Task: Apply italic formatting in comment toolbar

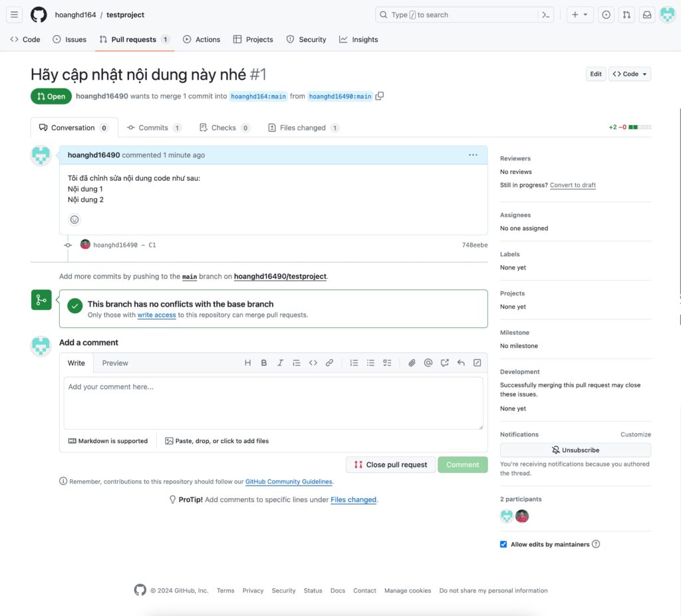Action: pos(280,363)
